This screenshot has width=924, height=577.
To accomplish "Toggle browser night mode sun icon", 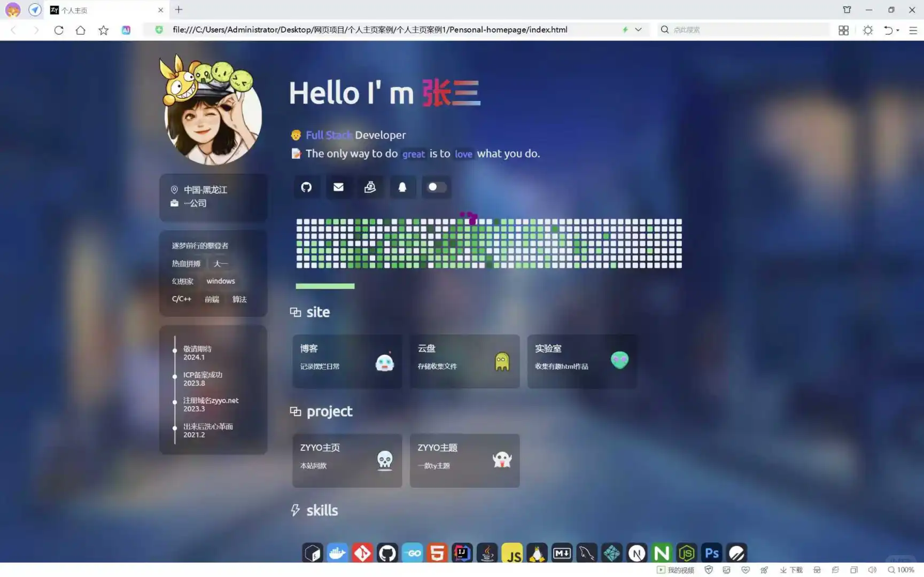I will [x=868, y=30].
